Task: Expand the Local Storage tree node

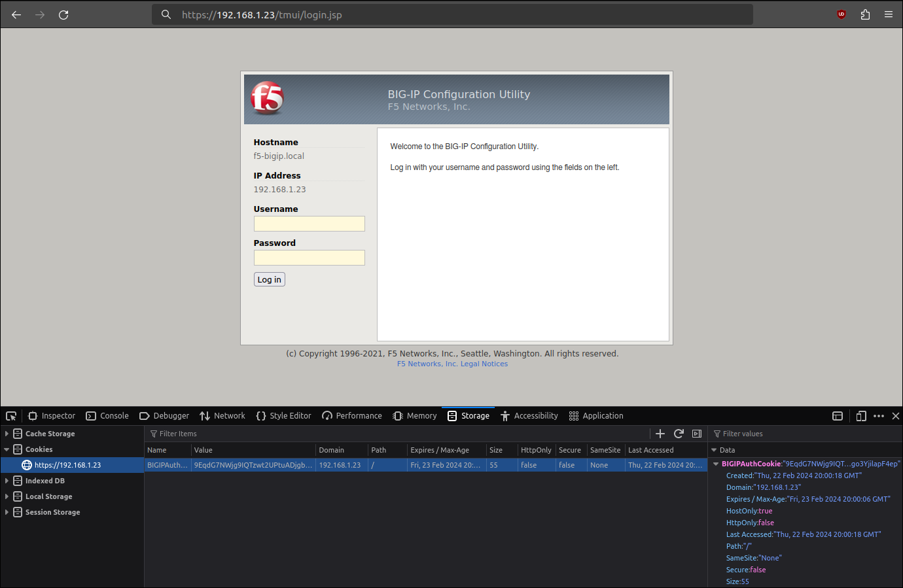Action: [7, 496]
